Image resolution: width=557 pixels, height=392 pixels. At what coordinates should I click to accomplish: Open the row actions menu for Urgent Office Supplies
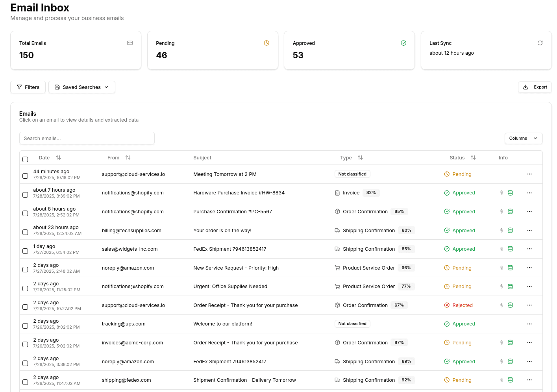point(529,286)
